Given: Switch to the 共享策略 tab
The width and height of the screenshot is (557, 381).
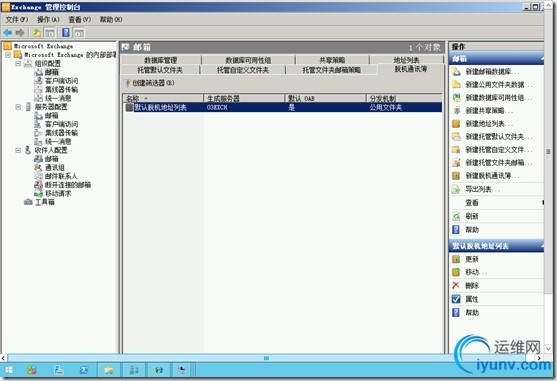Looking at the screenshot, I should [x=332, y=60].
